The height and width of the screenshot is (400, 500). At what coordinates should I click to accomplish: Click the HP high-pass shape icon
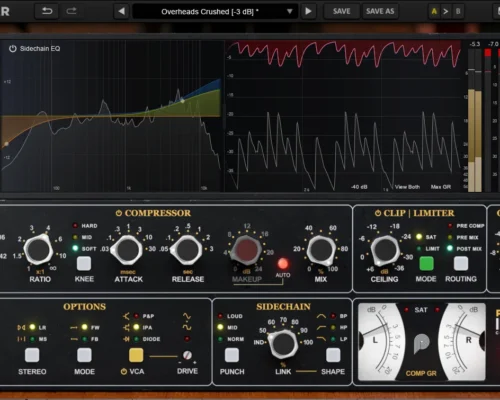(321, 328)
